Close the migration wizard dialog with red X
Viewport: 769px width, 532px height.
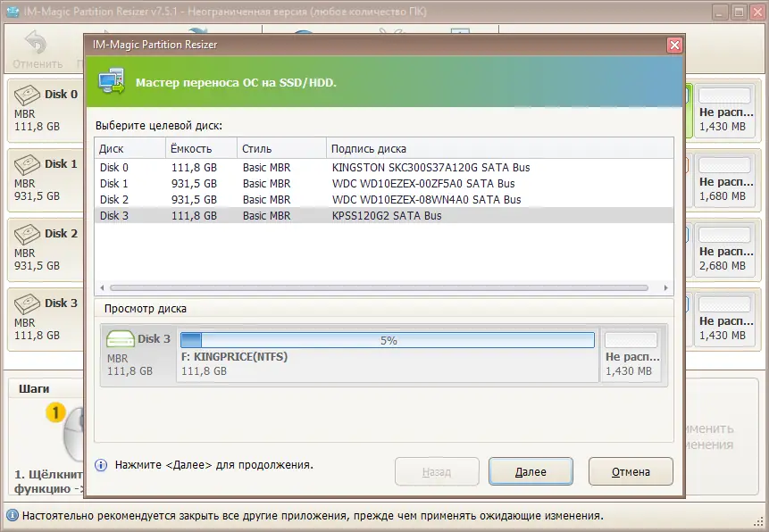pos(675,46)
